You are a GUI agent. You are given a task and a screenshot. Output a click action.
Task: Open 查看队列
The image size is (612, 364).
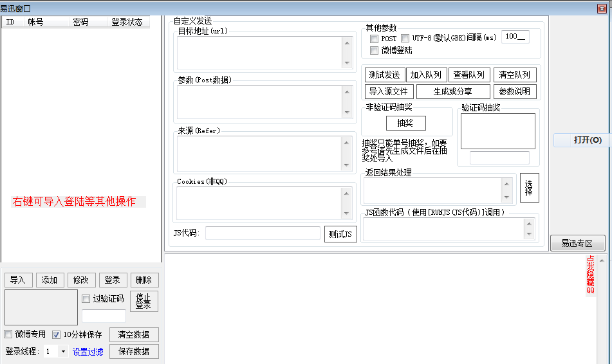(468, 75)
